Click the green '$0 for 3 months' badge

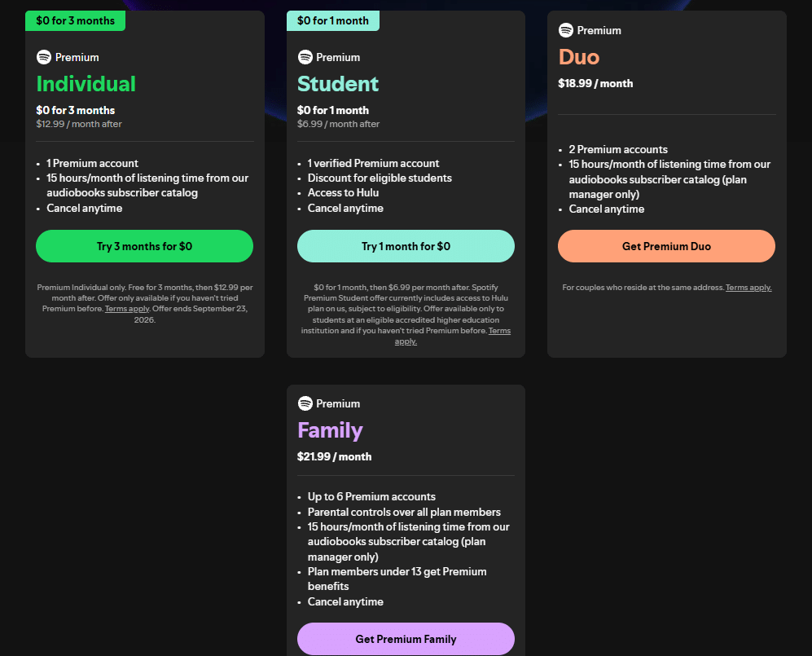pos(75,20)
